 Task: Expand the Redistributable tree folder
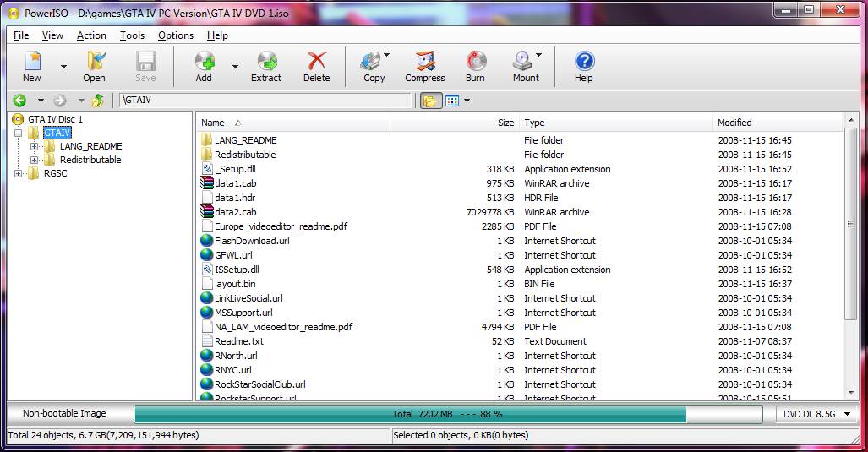(x=35, y=160)
